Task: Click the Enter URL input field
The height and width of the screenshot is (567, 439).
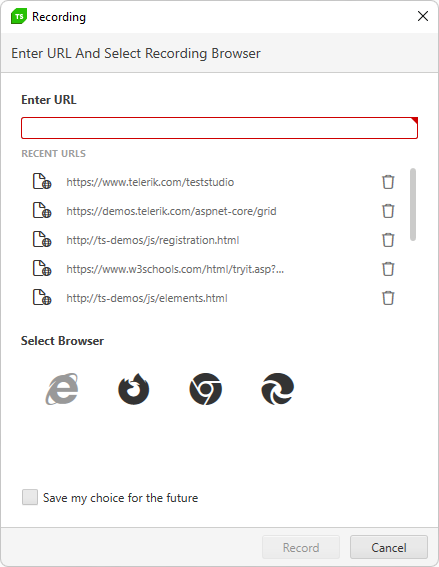Action: [220, 128]
